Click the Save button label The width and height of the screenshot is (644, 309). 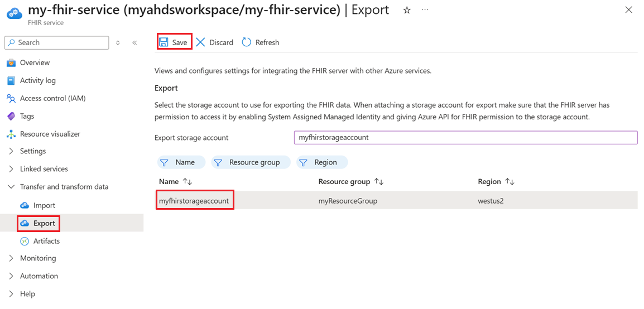[x=180, y=42]
